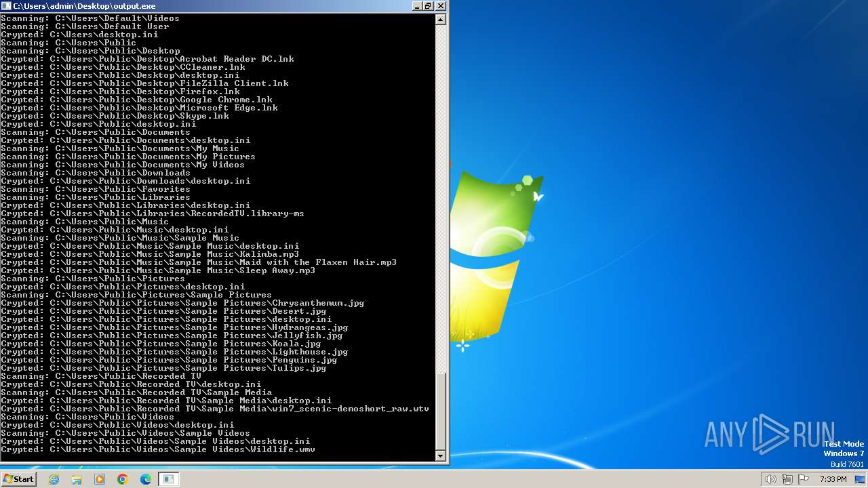Click the console title bar path text
868x488 pixels.
84,5
